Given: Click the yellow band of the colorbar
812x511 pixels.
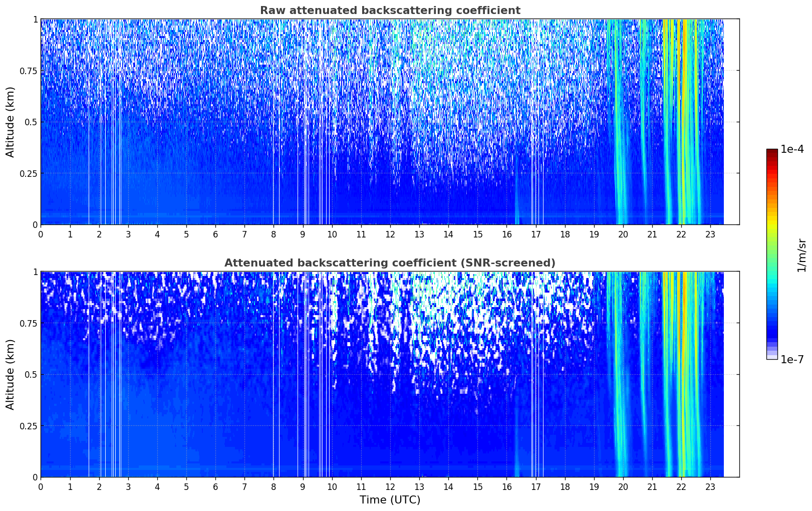Looking at the screenshot, I should click(772, 220).
